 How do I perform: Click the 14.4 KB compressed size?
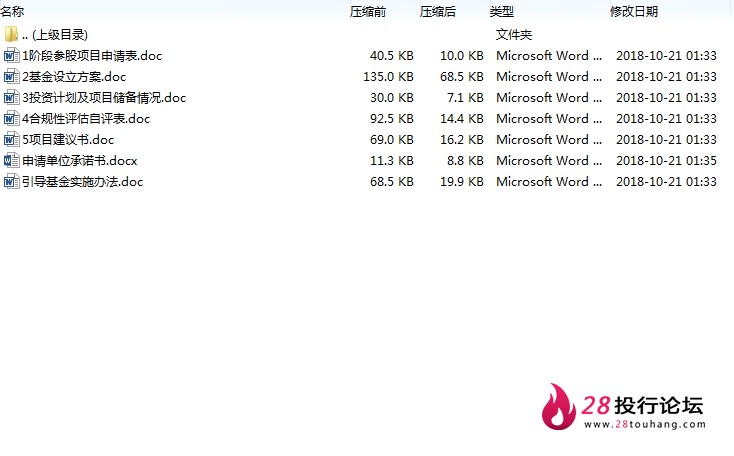coord(462,119)
